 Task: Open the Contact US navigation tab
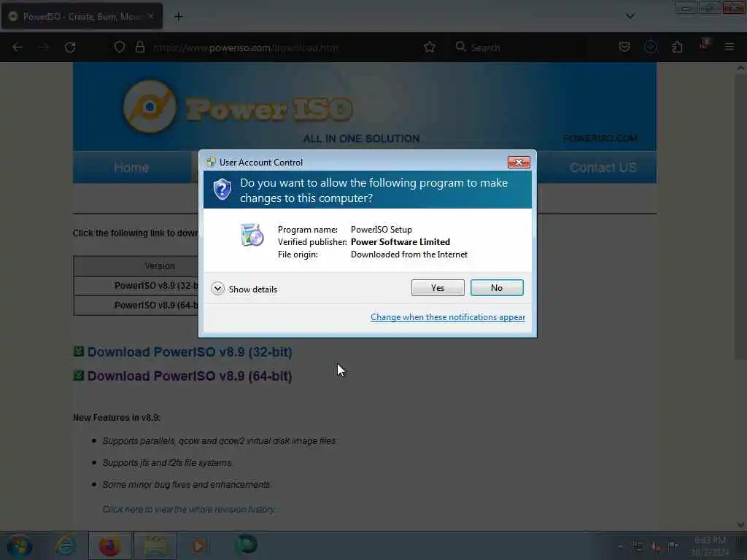(603, 168)
